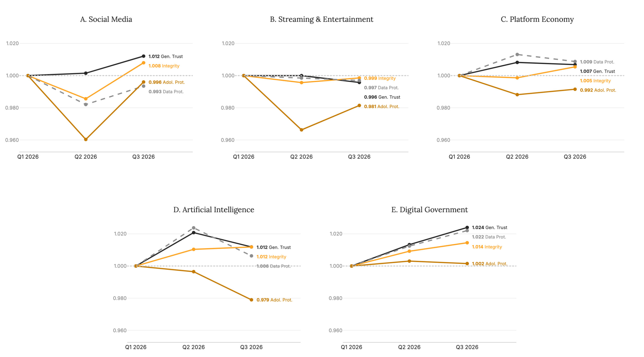The height and width of the screenshot is (357, 644).
Task: Click the Q3 2026 axis label in Digital Government
Action: click(x=467, y=347)
